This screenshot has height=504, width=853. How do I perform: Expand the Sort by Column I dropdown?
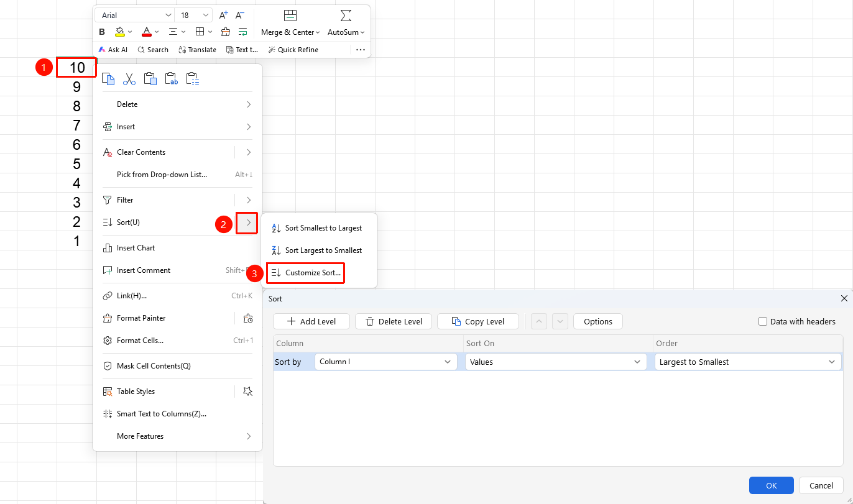pyautogui.click(x=386, y=362)
